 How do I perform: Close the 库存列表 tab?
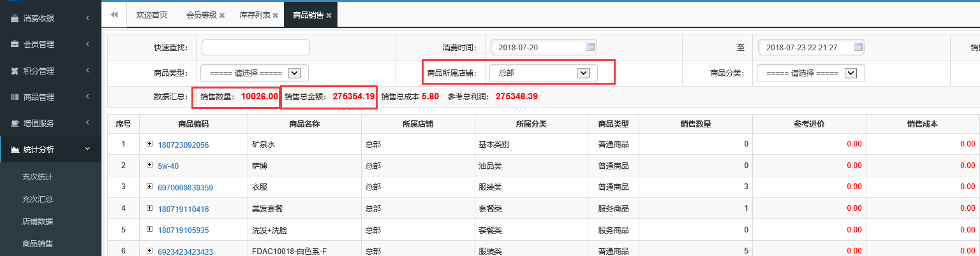(275, 15)
